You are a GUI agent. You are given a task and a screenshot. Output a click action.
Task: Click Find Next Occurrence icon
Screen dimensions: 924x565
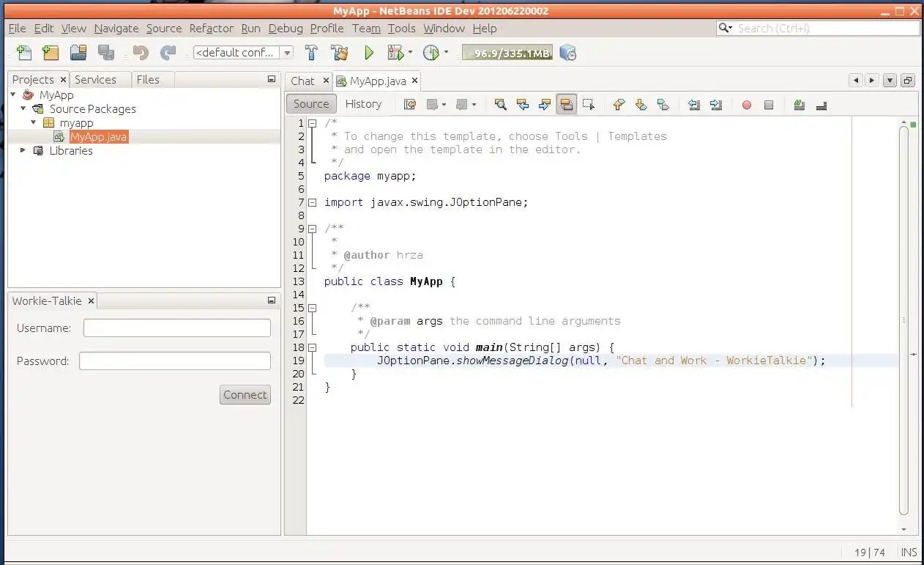545,105
